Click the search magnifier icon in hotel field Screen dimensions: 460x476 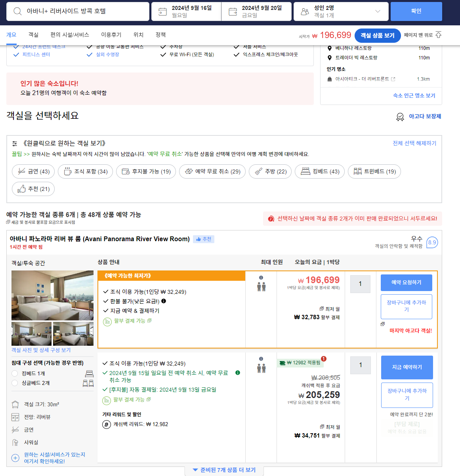(x=17, y=11)
